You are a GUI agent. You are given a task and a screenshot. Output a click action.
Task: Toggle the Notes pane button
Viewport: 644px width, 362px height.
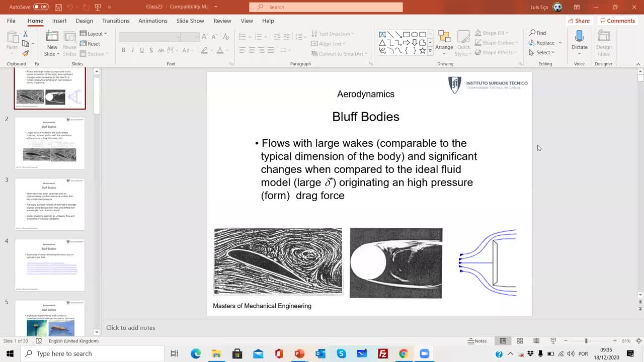click(x=477, y=341)
